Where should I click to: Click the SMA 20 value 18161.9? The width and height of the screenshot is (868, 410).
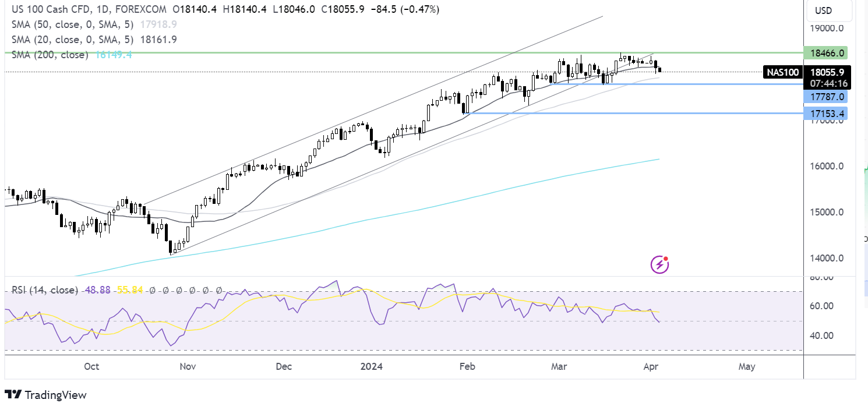point(158,40)
